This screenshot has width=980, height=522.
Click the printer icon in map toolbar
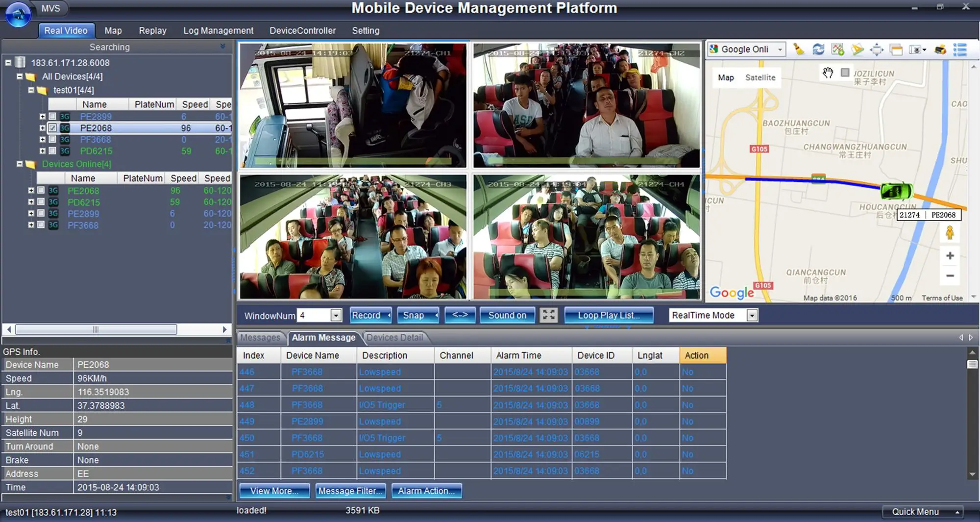[x=940, y=50]
